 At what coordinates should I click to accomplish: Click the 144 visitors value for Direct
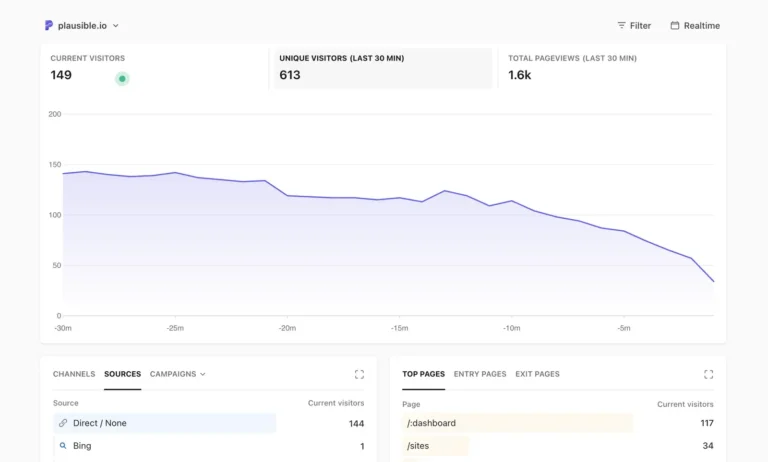pos(357,424)
